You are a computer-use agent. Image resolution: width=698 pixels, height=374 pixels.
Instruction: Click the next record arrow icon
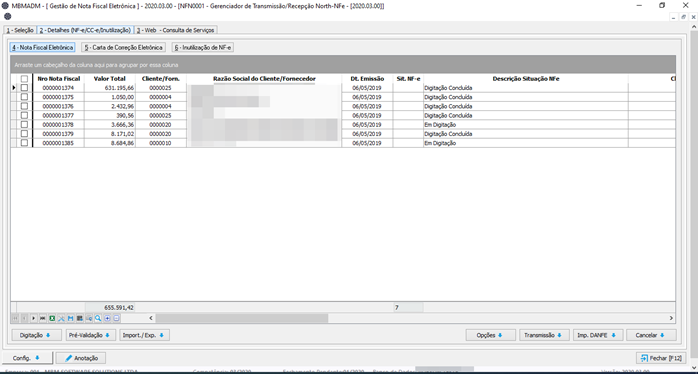[33, 318]
